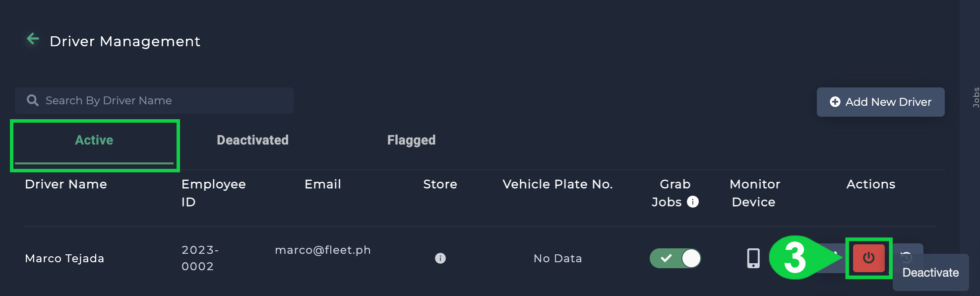
Task: Click the search magnifier icon
Action: point(33,100)
